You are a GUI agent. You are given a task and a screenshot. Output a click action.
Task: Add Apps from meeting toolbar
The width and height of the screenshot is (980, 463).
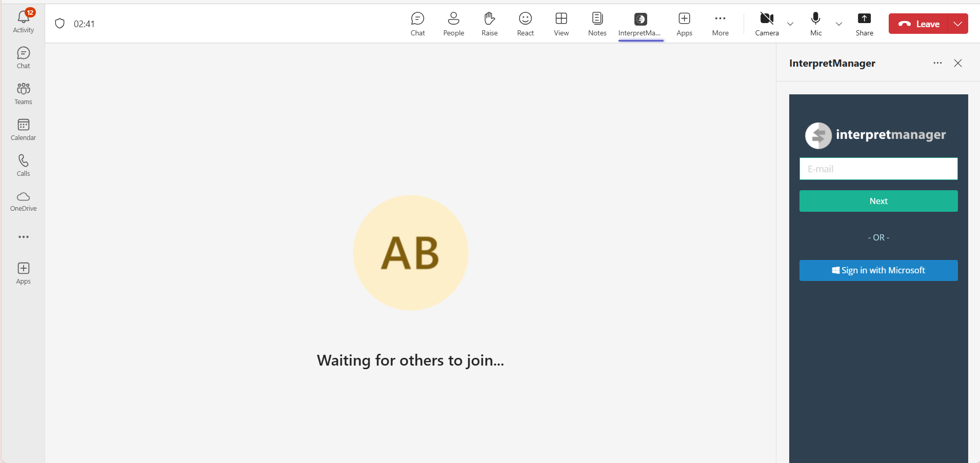coord(685,24)
